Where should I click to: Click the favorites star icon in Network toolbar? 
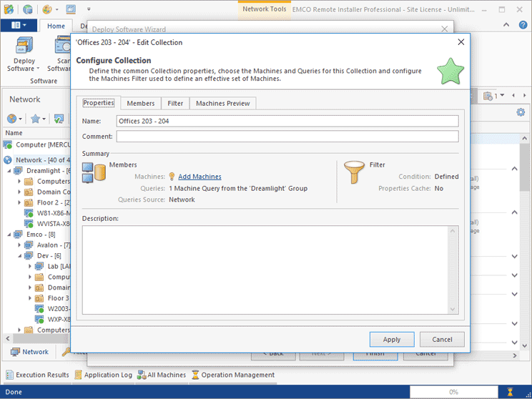[35, 119]
